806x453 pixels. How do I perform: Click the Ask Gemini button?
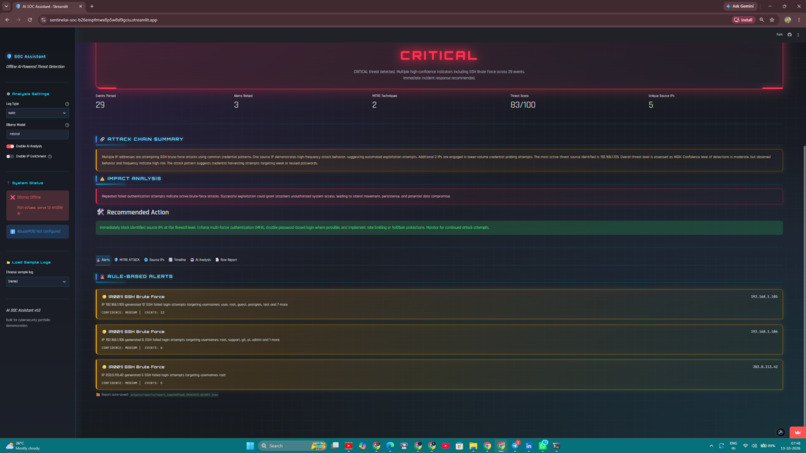click(x=740, y=6)
